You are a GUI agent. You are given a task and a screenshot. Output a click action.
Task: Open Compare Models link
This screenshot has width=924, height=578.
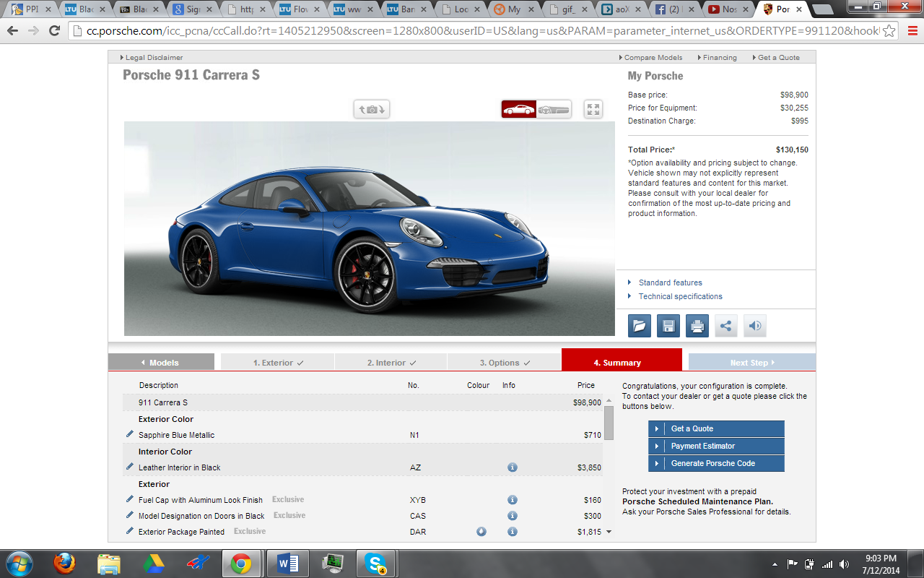tap(650, 57)
